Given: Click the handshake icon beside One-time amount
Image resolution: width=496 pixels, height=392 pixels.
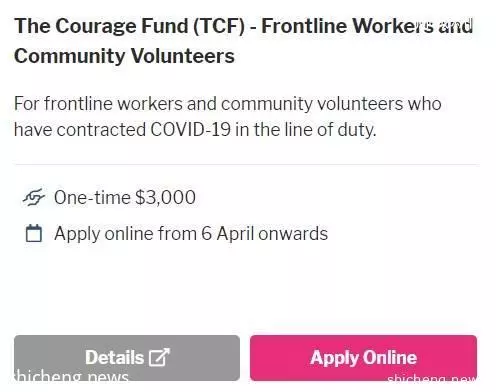Looking at the screenshot, I should pos(34,197).
